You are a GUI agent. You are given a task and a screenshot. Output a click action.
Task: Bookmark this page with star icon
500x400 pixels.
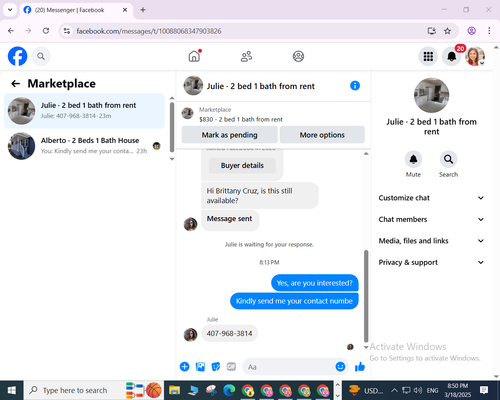click(447, 31)
